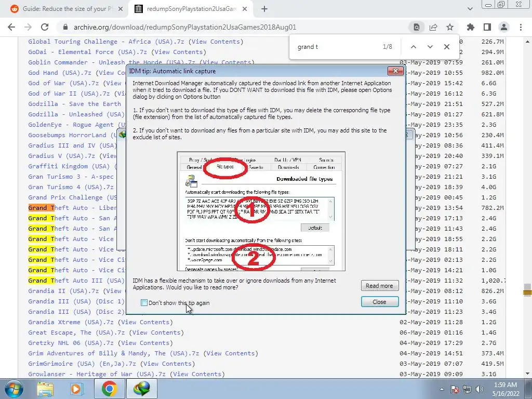View Contents of Great Escape, The

pos(156,332)
